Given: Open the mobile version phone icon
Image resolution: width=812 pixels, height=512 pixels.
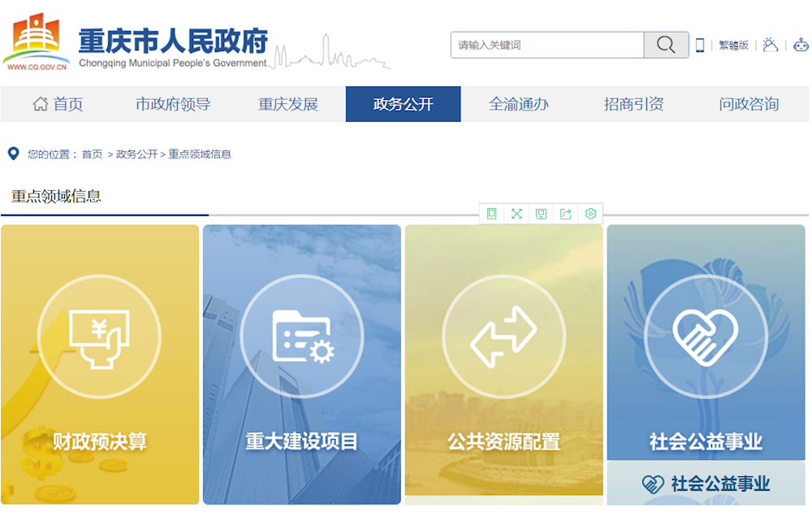Looking at the screenshot, I should tap(700, 46).
